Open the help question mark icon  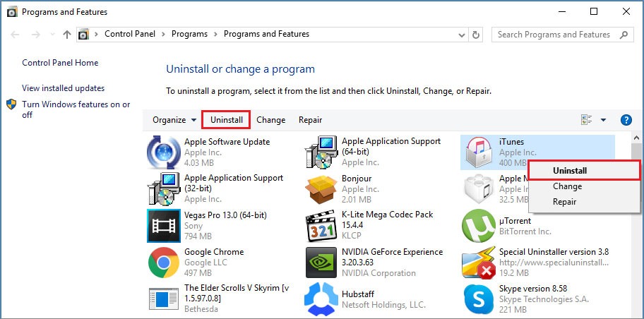[626, 120]
